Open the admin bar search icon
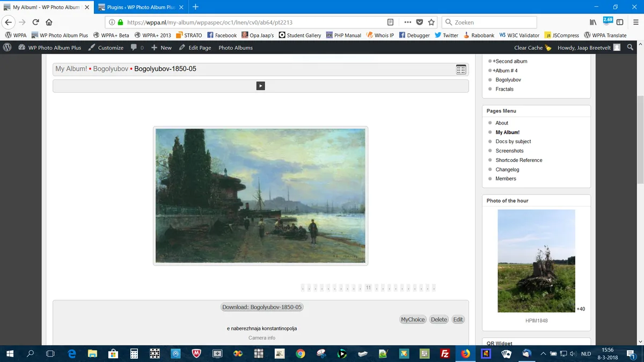 [x=631, y=48]
